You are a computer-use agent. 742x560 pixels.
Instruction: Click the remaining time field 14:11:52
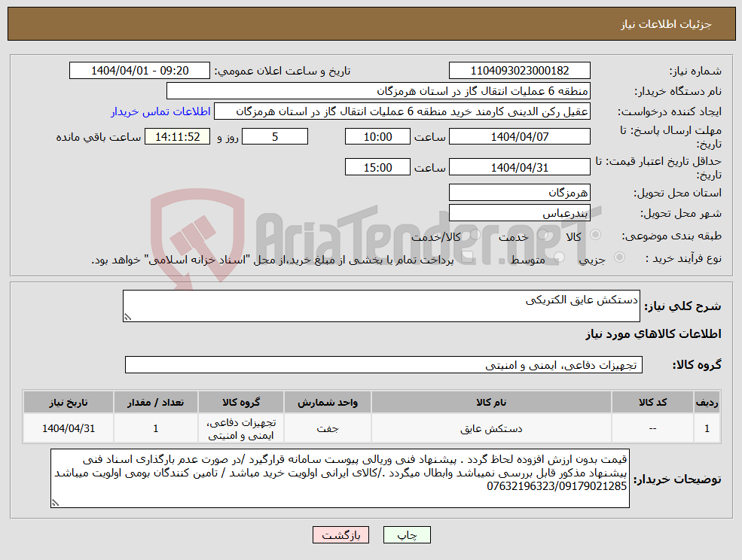point(178,137)
